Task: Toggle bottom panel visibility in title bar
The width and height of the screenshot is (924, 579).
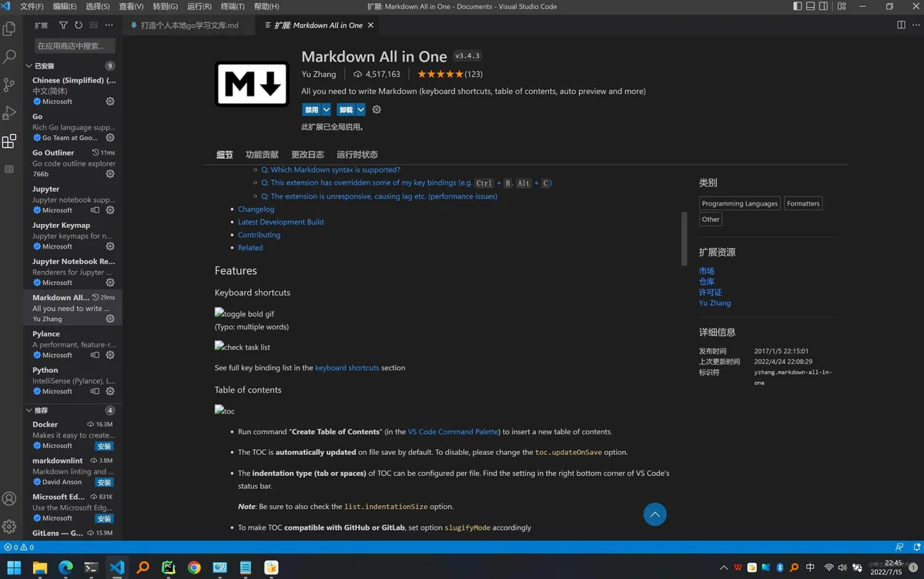Action: [810, 6]
